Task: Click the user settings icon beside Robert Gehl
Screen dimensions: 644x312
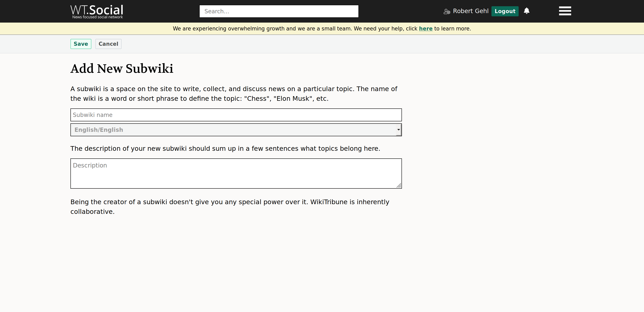Action: coord(447,11)
